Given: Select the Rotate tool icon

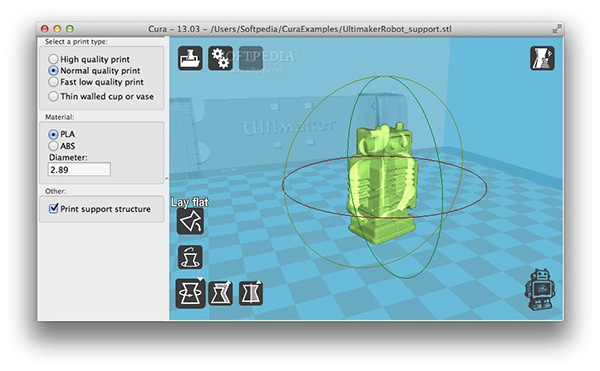Looking at the screenshot, I should tap(190, 293).
